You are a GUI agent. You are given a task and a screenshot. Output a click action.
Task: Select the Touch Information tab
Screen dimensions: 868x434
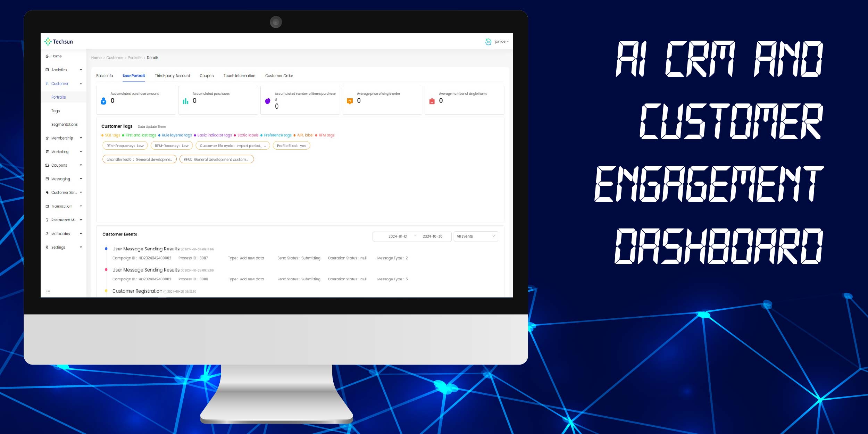(239, 75)
